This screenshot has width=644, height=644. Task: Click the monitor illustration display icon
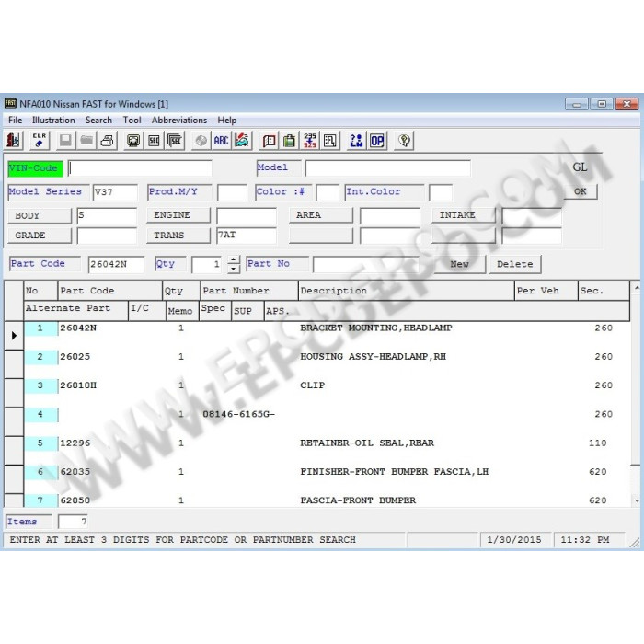tap(133, 141)
